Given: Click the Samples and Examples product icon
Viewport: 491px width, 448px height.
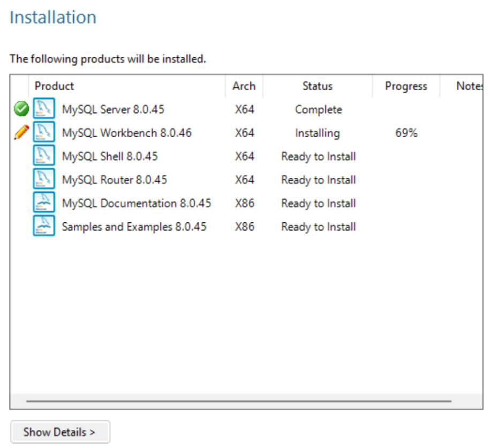Looking at the screenshot, I should pyautogui.click(x=44, y=227).
